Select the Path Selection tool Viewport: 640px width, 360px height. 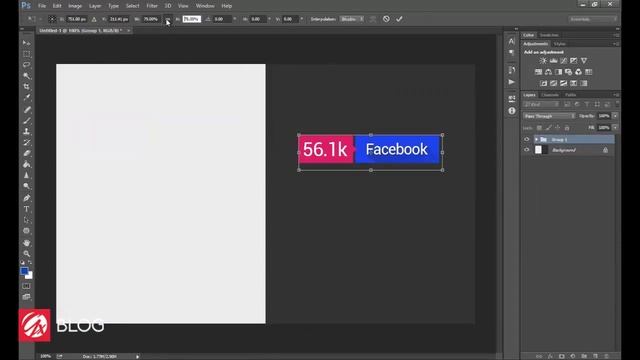pyautogui.click(x=27, y=220)
